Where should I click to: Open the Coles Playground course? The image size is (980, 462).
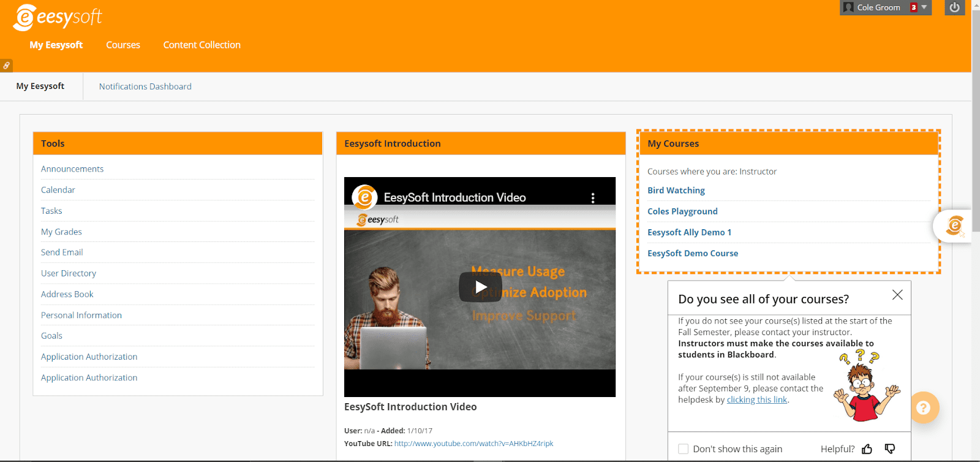[x=682, y=211]
